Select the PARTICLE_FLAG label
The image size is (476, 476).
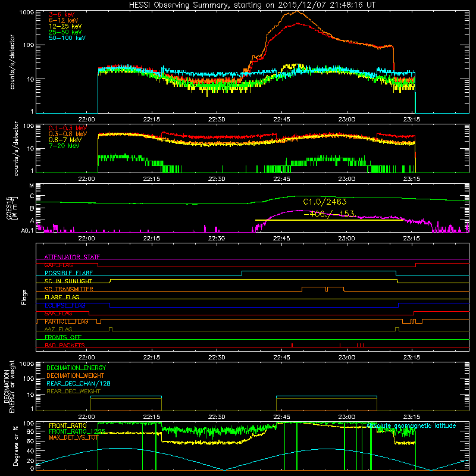pos(67,321)
